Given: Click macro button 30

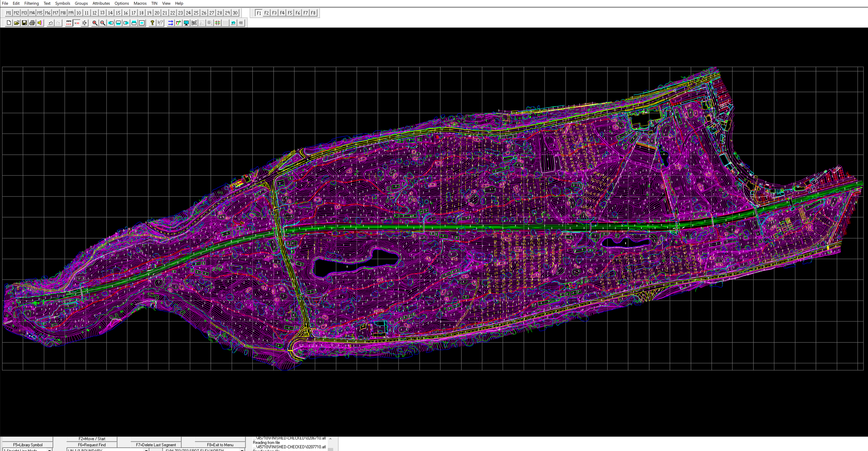Looking at the screenshot, I should (x=235, y=13).
